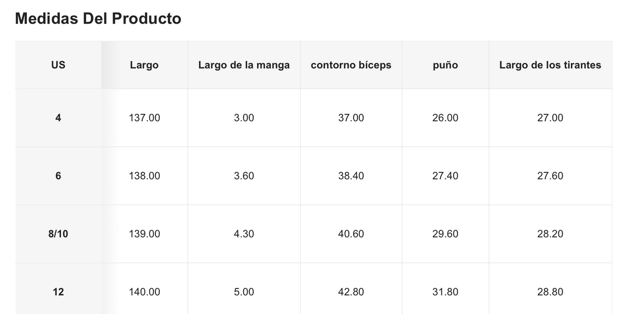
Task: Click the 8/10 size row label
Action: point(58,234)
